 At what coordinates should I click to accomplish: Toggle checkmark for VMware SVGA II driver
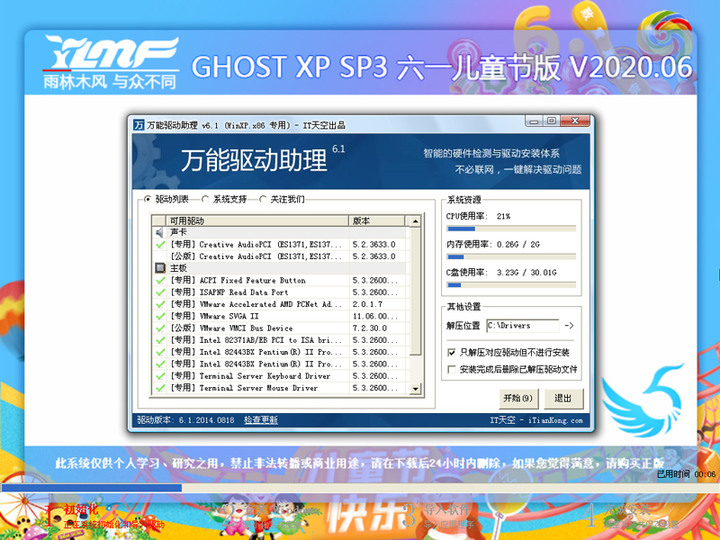[x=160, y=316]
